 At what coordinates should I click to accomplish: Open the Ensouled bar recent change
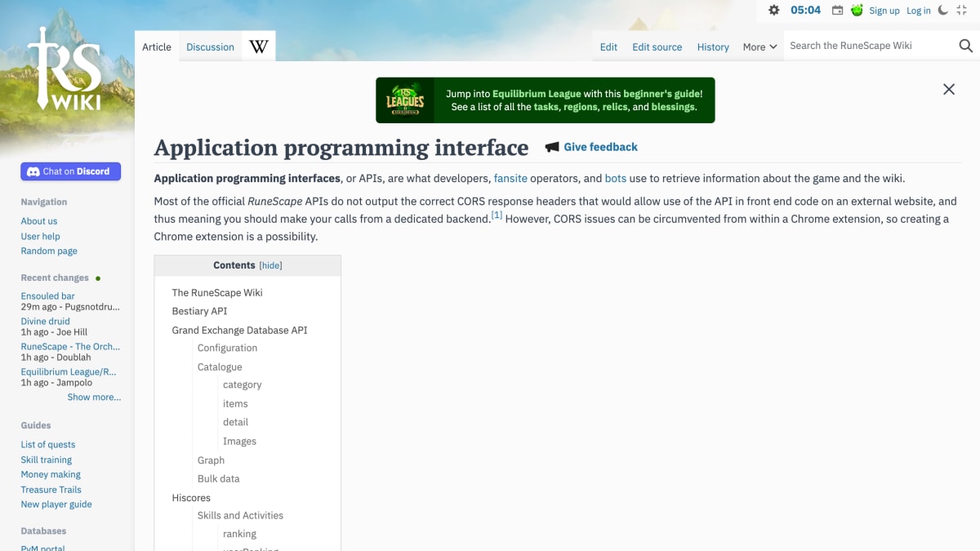pos(47,295)
